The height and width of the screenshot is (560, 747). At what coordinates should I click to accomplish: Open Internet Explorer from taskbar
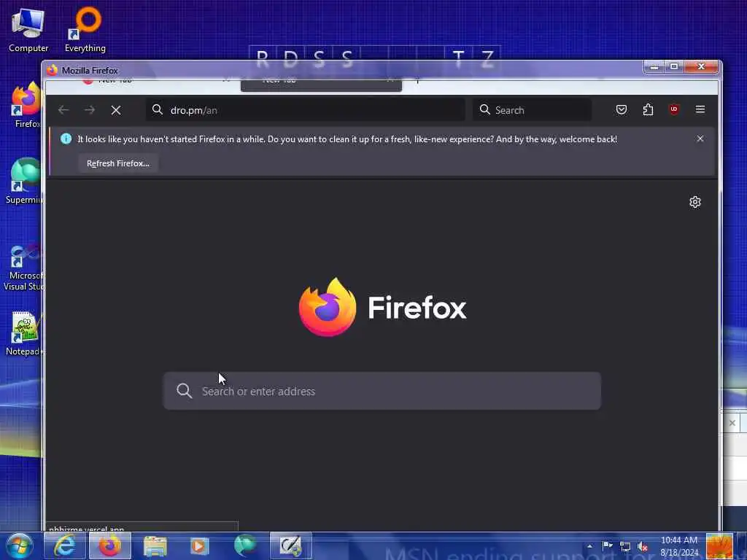[x=65, y=545]
